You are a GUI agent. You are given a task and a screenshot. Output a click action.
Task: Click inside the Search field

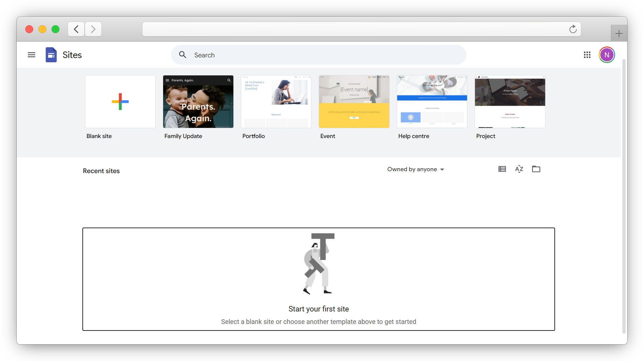tap(263, 55)
